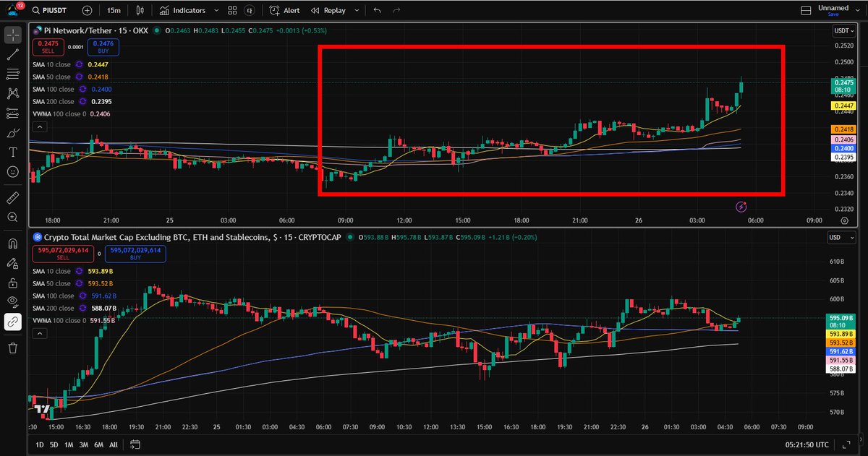Collapse the Crypto Total Market Cap indicator legend
This screenshot has height=456, width=868.
tap(39, 333)
